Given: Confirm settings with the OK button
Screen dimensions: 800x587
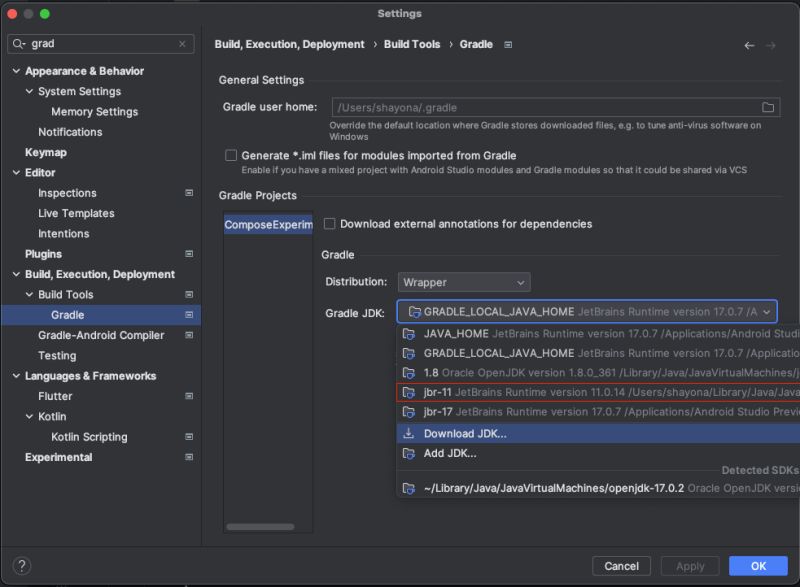Looking at the screenshot, I should coord(760,565).
